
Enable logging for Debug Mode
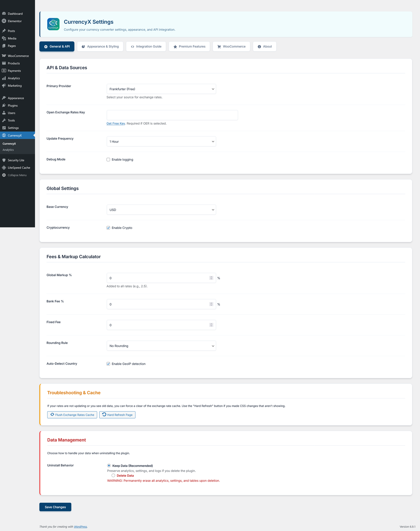coord(108,159)
